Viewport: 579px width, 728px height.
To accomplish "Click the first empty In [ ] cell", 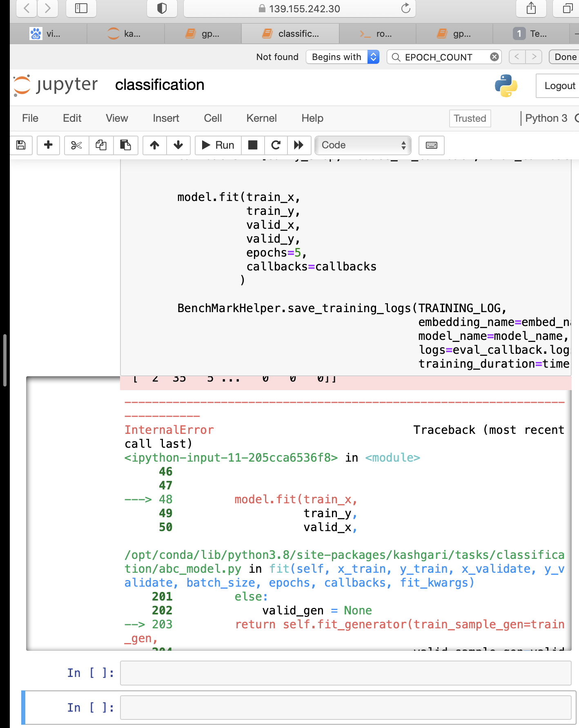I will pyautogui.click(x=345, y=673).
